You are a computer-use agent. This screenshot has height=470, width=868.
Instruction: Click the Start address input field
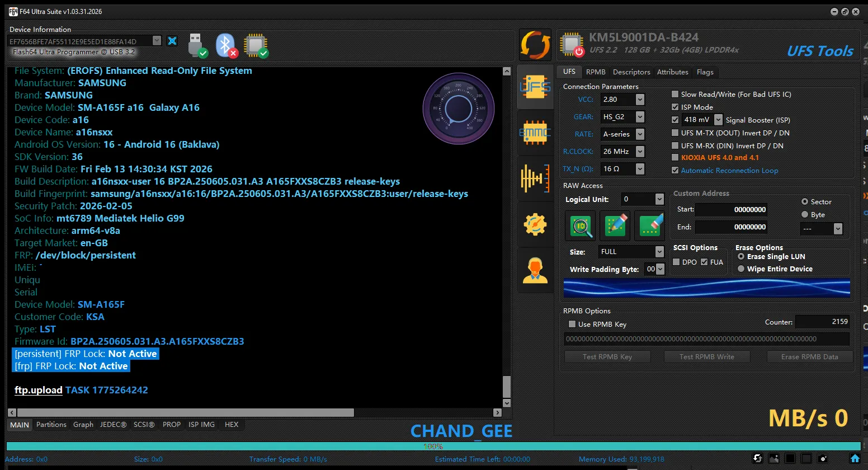[731, 210]
